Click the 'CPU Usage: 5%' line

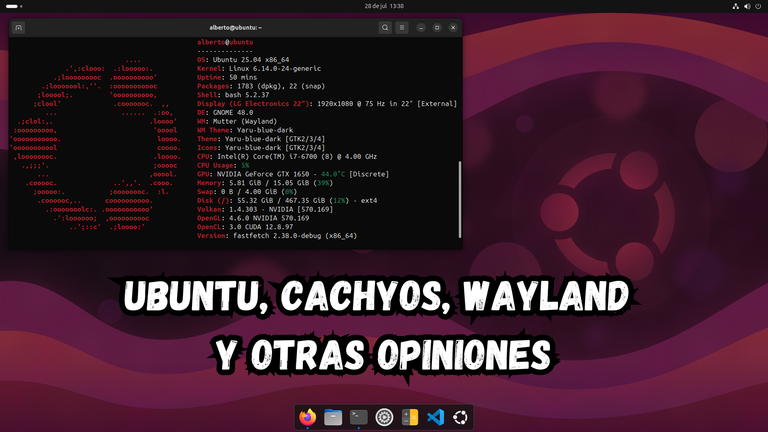pos(223,166)
